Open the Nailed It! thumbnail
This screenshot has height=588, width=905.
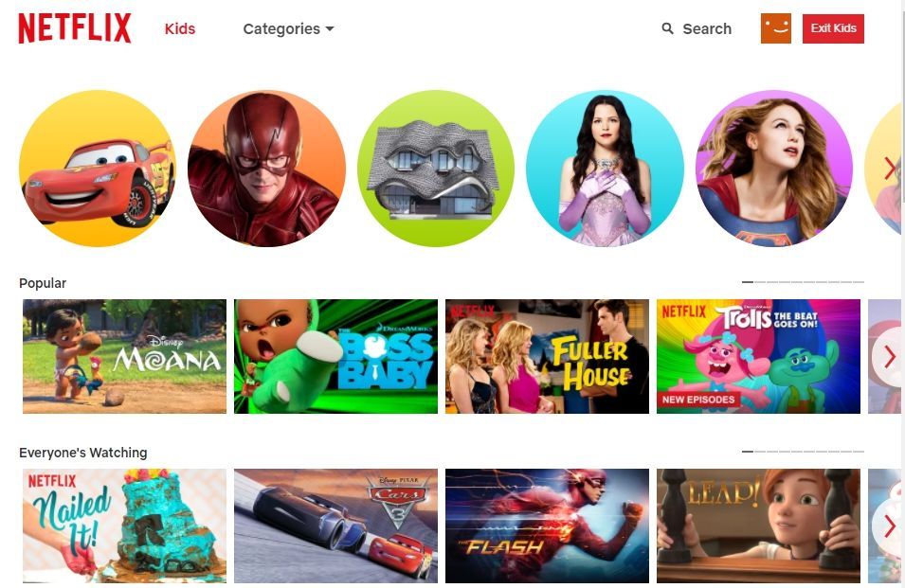pos(125,526)
